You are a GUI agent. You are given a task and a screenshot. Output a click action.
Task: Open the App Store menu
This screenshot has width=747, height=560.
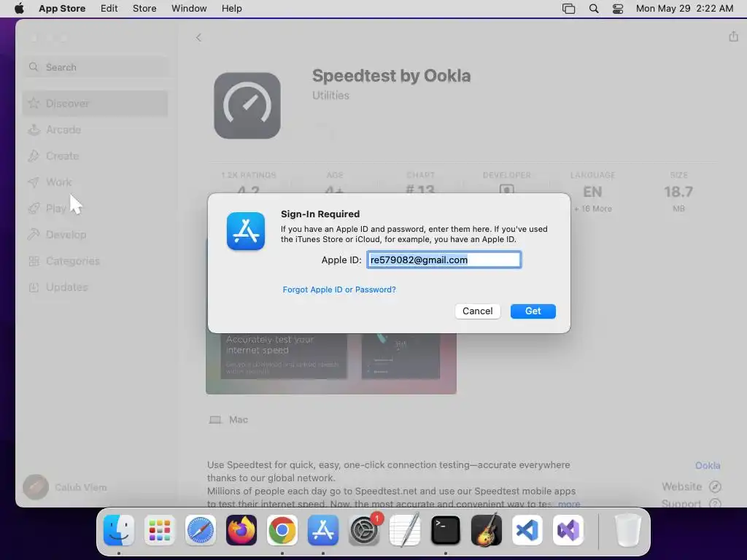62,9
